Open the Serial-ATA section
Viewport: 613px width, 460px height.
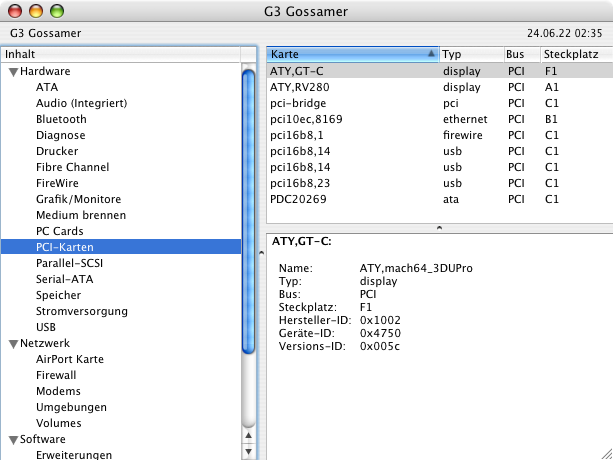[x=65, y=279]
